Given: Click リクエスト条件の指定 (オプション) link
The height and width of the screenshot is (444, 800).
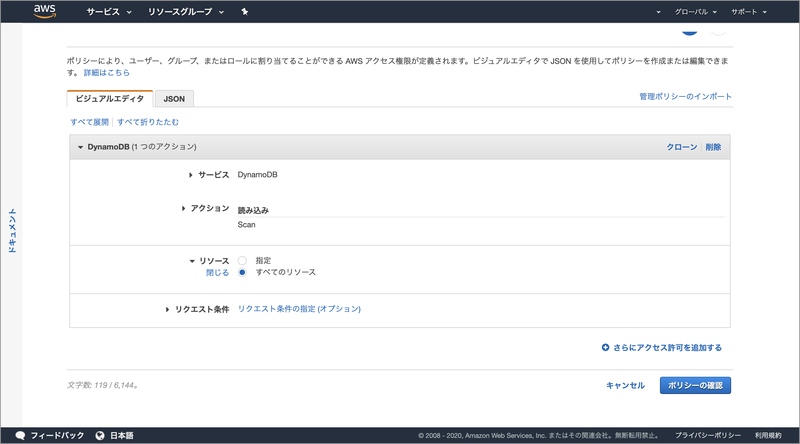Looking at the screenshot, I should (x=299, y=309).
